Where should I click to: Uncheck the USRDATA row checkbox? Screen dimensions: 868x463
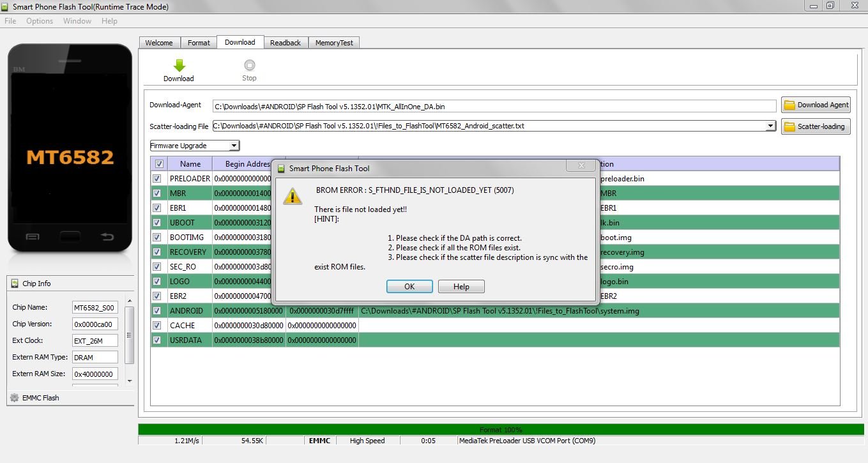(x=157, y=340)
